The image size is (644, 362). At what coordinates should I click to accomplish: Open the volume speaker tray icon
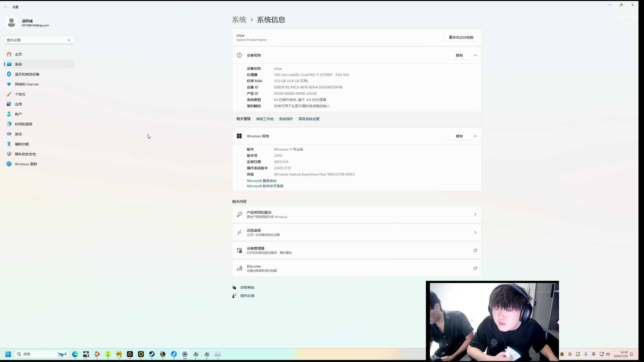coord(608,354)
